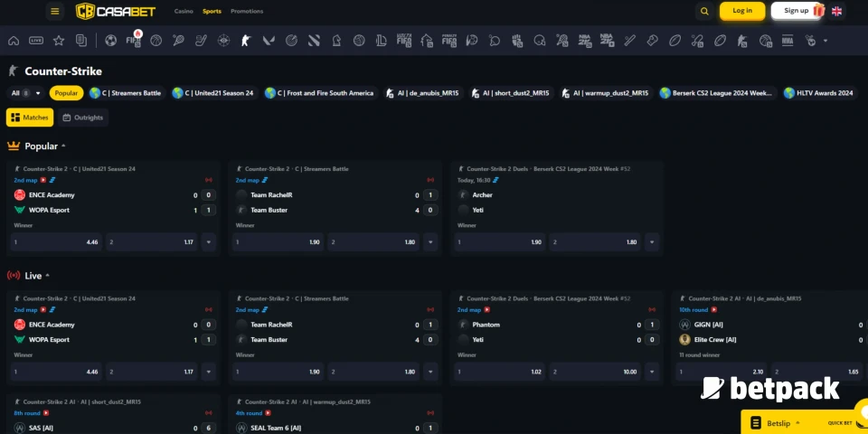Click the search magnifier icon in header

(x=704, y=11)
